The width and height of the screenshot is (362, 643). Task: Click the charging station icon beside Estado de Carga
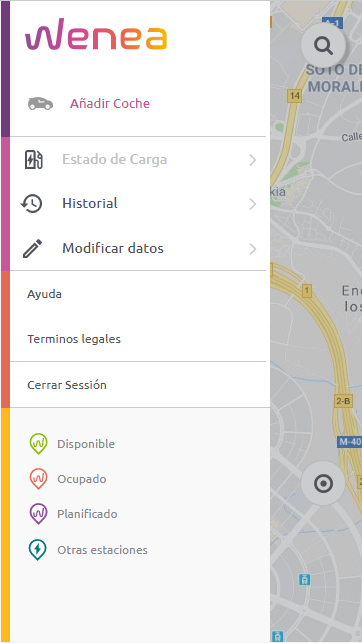(34, 160)
